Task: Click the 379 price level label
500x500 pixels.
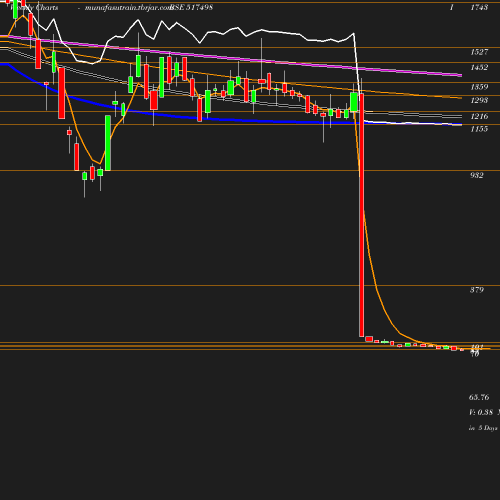Action: click(477, 290)
